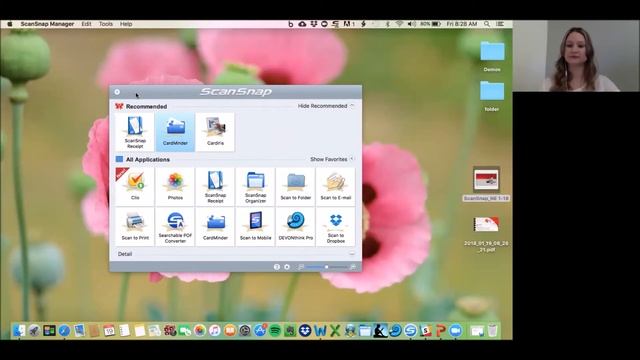
Task: Click the Spotlight search icon
Action: tap(487, 24)
